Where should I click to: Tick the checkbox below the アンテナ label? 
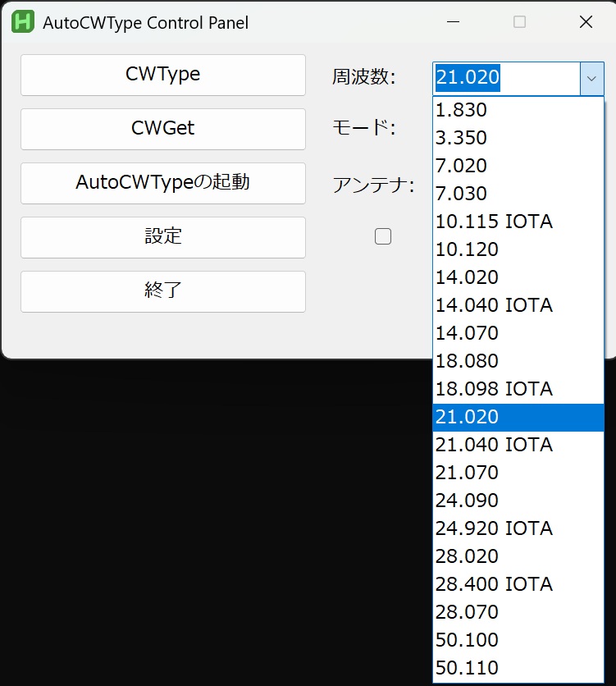(383, 236)
